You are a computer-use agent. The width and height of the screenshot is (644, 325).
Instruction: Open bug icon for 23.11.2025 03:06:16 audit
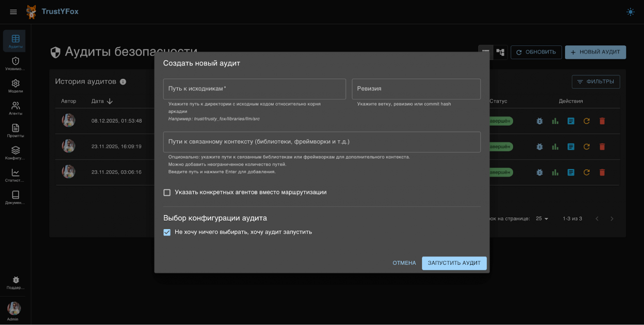[x=540, y=172]
